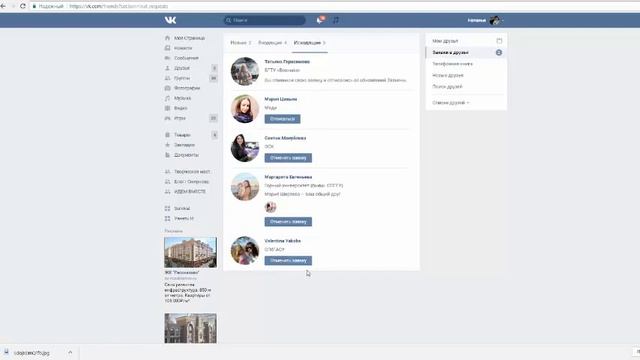Click the calendar icon beside Мои друзья

point(499,41)
